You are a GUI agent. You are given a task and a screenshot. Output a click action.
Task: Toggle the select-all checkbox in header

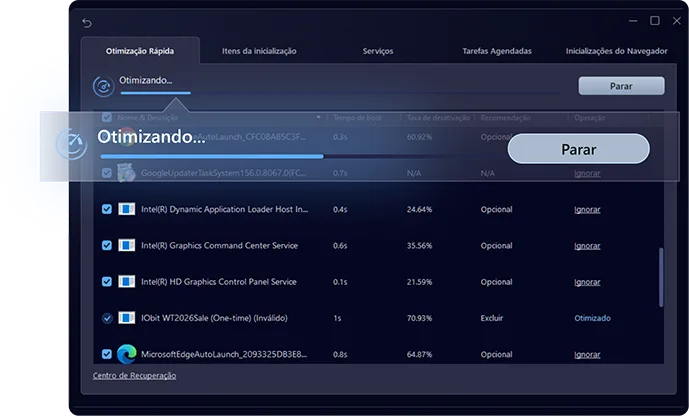[x=107, y=117]
